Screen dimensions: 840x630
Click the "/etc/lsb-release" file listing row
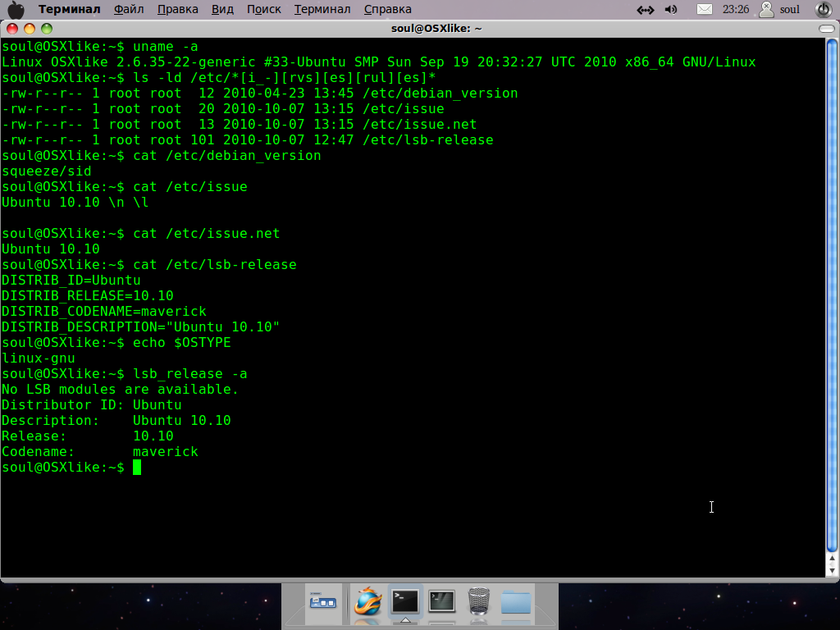coord(248,139)
